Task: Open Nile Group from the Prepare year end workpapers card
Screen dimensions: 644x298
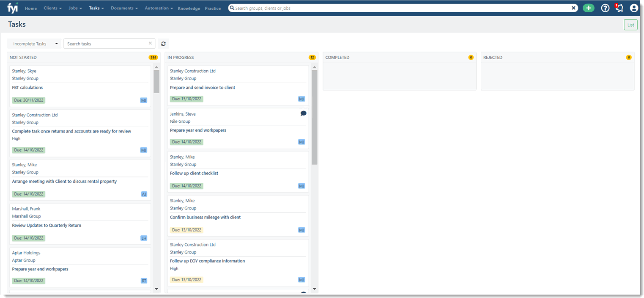Action: pos(179,121)
